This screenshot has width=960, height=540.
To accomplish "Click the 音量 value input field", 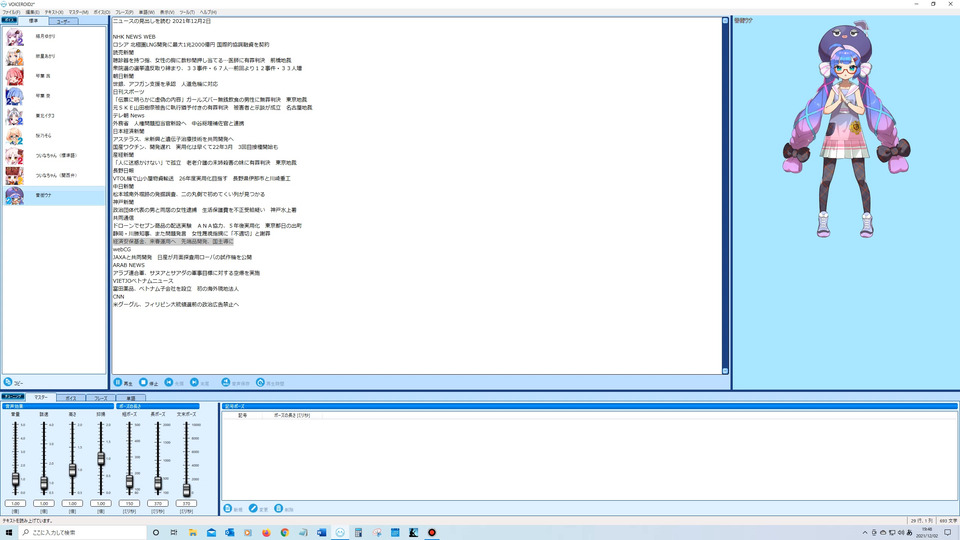I will [x=15, y=503].
